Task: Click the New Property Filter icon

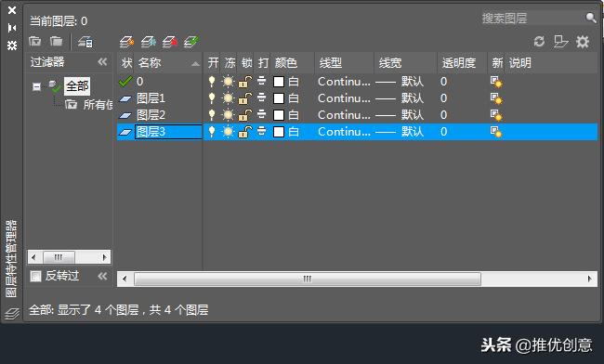Action: (x=34, y=41)
